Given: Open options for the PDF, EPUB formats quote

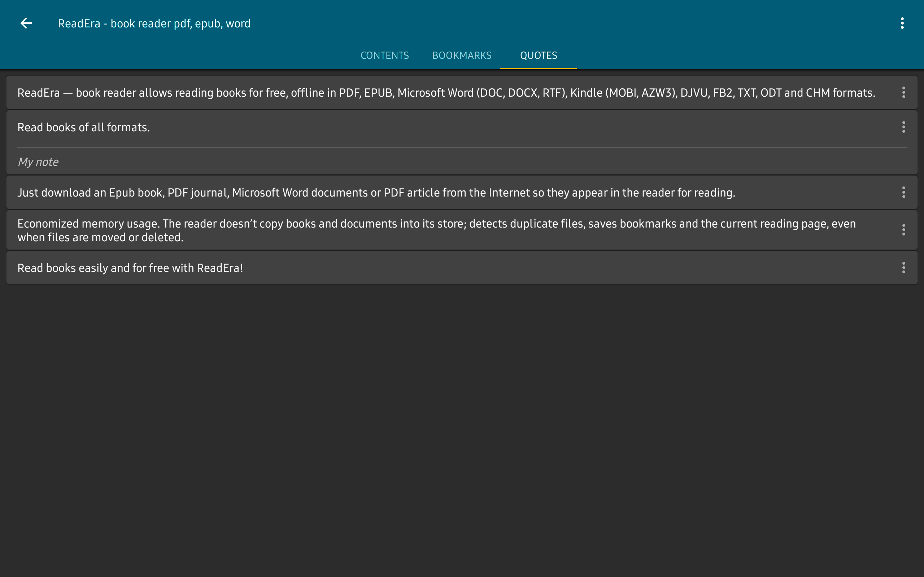Looking at the screenshot, I should (x=903, y=92).
